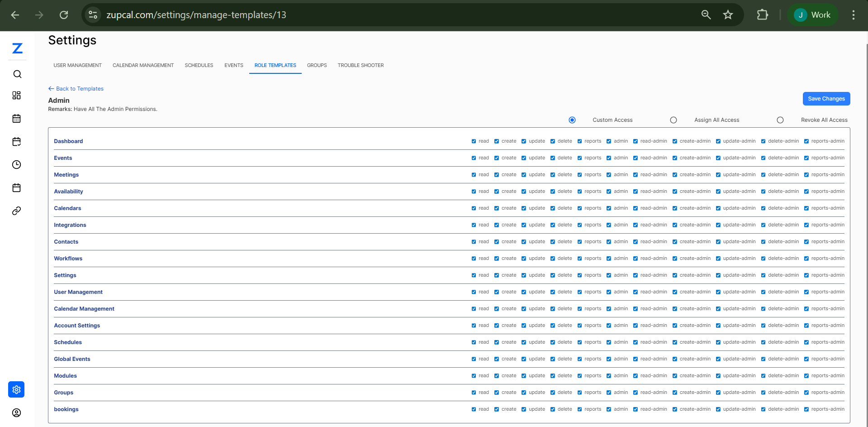The width and height of the screenshot is (868, 427).
Task: Uncheck reports permission for Workflows
Action: tap(580, 259)
